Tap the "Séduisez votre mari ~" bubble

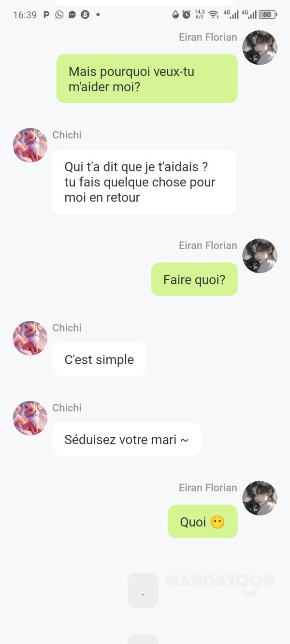(x=127, y=439)
